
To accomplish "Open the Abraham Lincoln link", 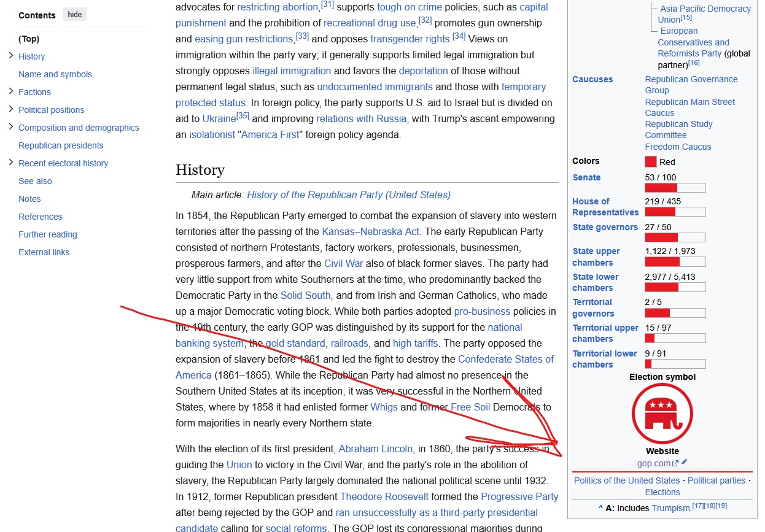I will (376, 449).
